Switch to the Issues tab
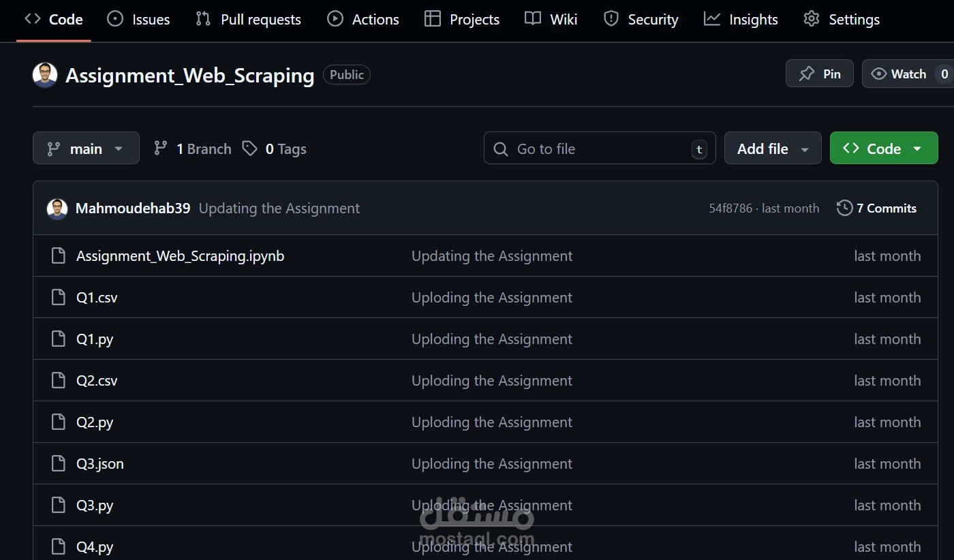This screenshot has height=560, width=954. (139, 20)
